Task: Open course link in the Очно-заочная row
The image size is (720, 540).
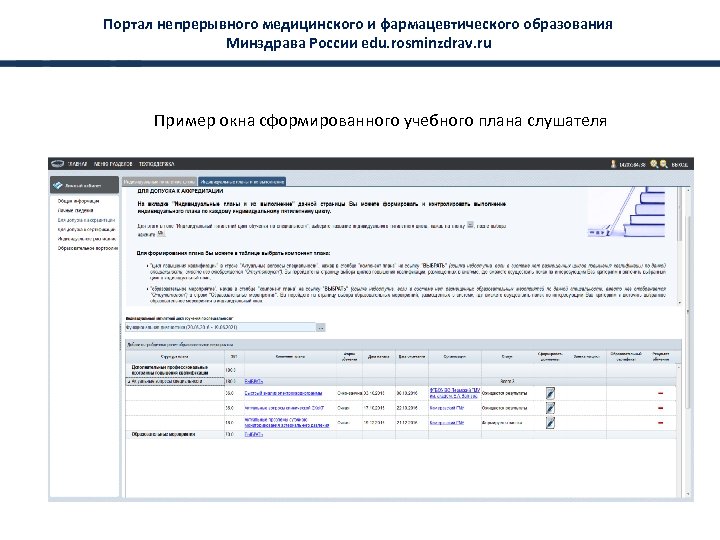Action: 283,393
